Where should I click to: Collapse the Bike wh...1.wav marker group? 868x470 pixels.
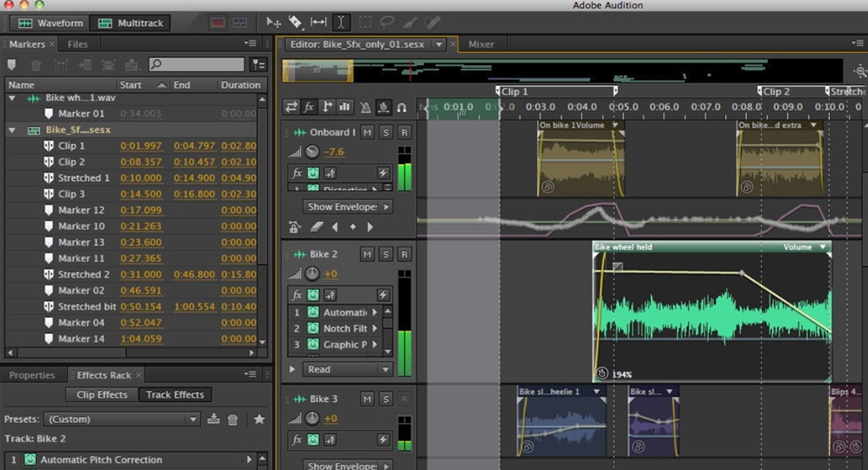coord(12,98)
